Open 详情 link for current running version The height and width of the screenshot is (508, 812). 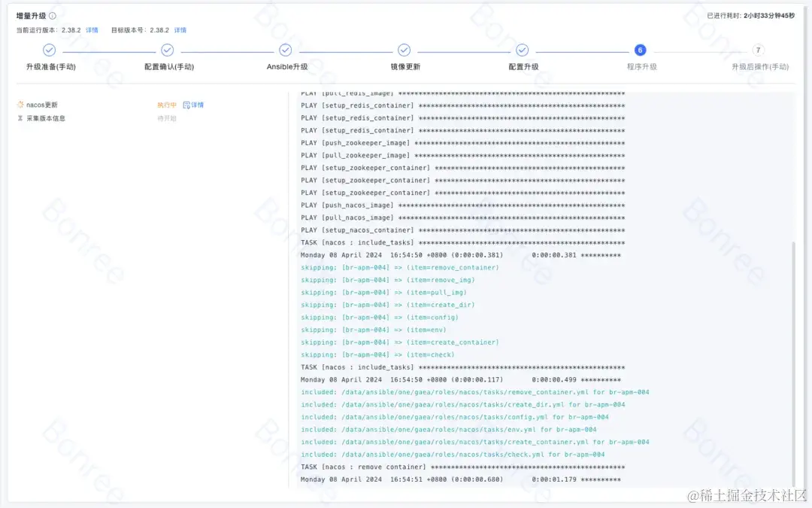point(92,30)
